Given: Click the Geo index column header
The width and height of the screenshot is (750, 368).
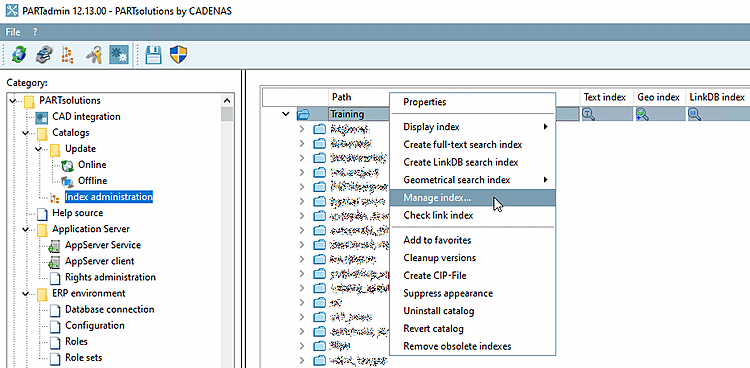Looking at the screenshot, I should 659,97.
